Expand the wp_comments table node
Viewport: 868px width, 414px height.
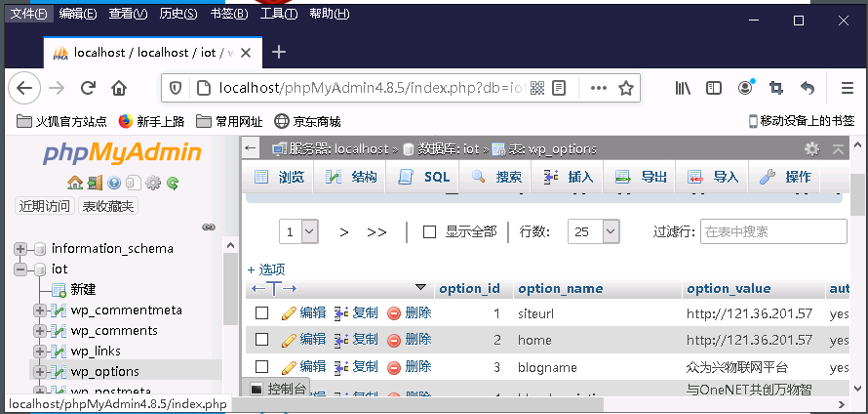pyautogui.click(x=40, y=331)
